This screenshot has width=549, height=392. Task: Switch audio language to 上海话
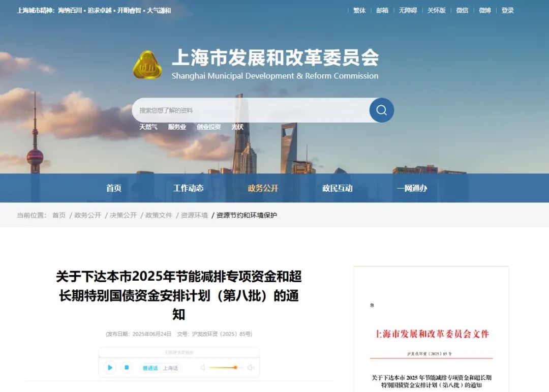pos(170,368)
